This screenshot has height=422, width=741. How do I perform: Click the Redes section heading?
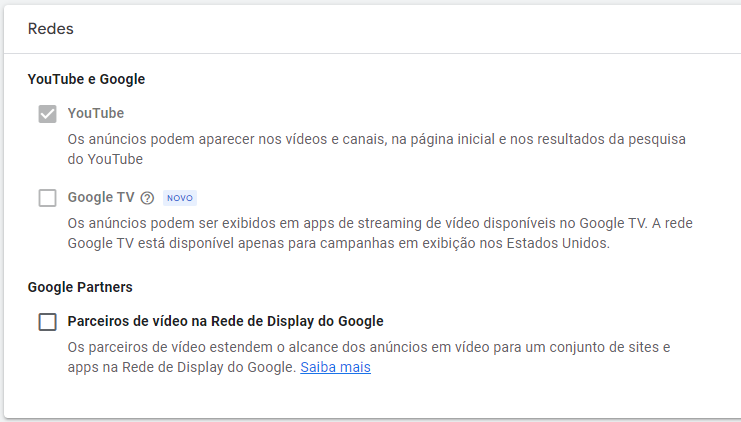51,29
